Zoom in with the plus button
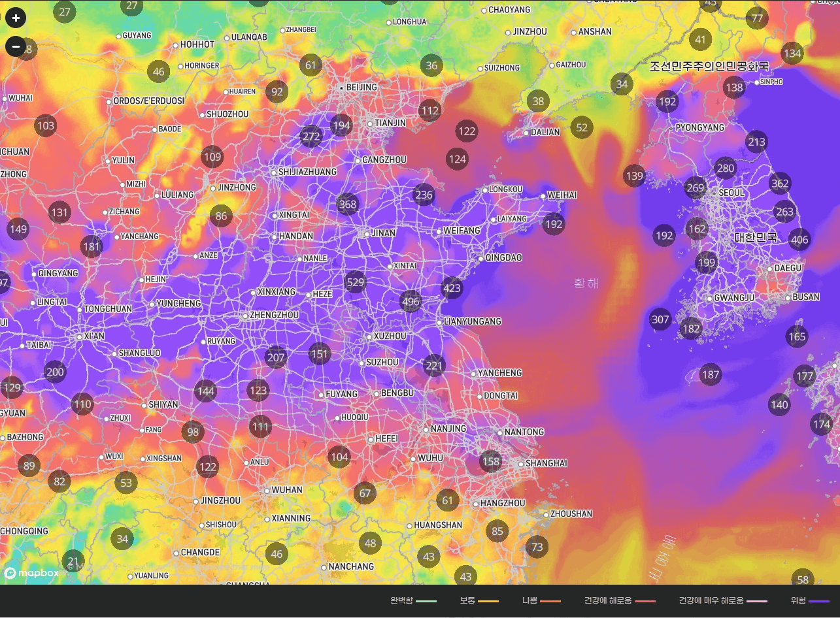This screenshot has height=618, width=840. 16,18
